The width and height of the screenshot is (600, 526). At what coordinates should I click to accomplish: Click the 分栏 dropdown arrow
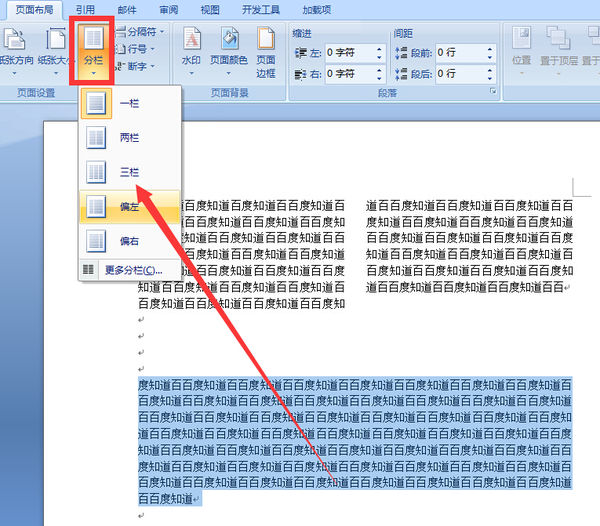tap(93, 73)
